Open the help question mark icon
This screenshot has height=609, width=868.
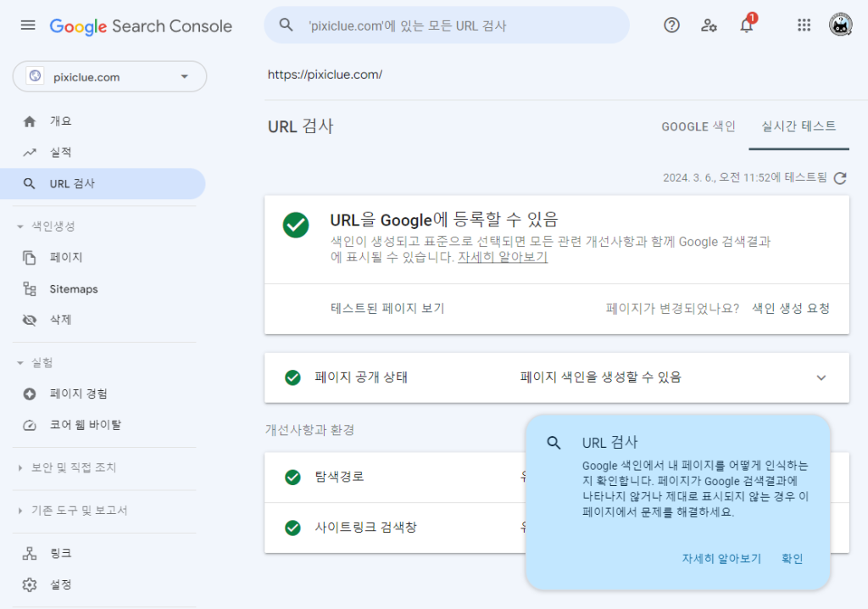click(x=671, y=25)
